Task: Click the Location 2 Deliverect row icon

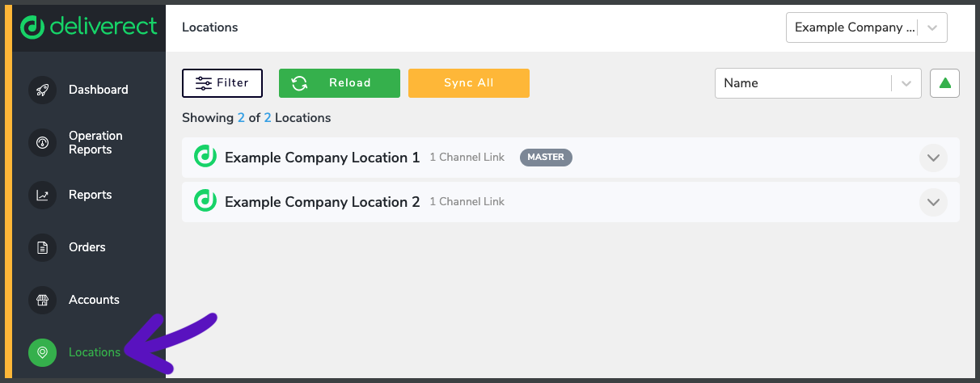Action: (205, 201)
